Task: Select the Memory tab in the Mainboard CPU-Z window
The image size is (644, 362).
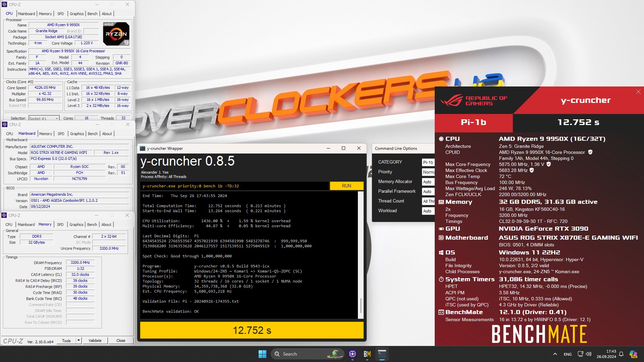Action: tap(46, 134)
